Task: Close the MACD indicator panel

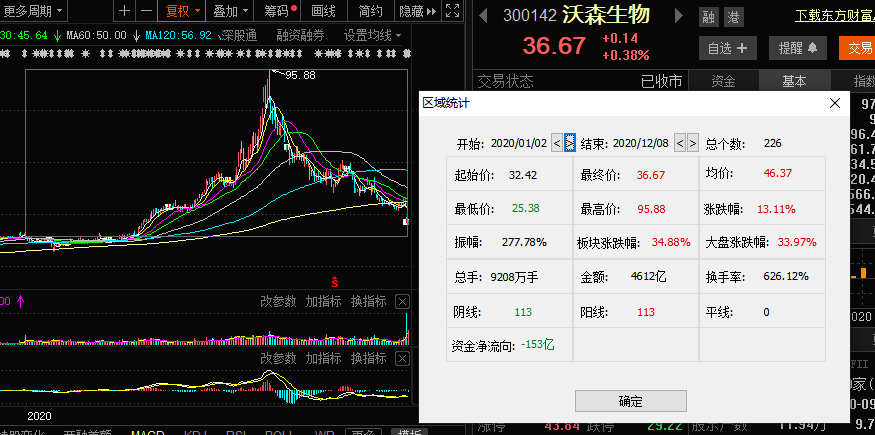Action: click(402, 358)
